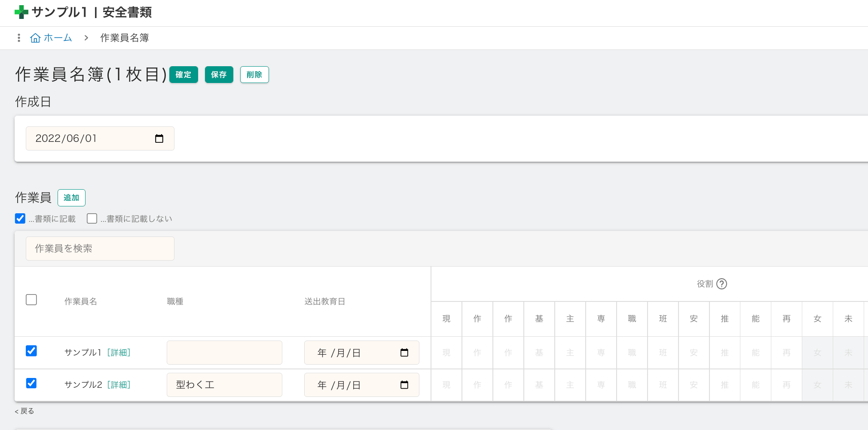The image size is (868, 430).
Task: Click the breadcrumb chevron separator
Action: point(86,38)
